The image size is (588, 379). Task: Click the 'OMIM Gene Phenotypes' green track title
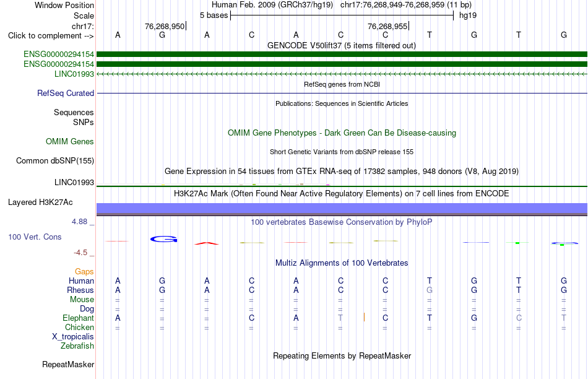click(342, 133)
